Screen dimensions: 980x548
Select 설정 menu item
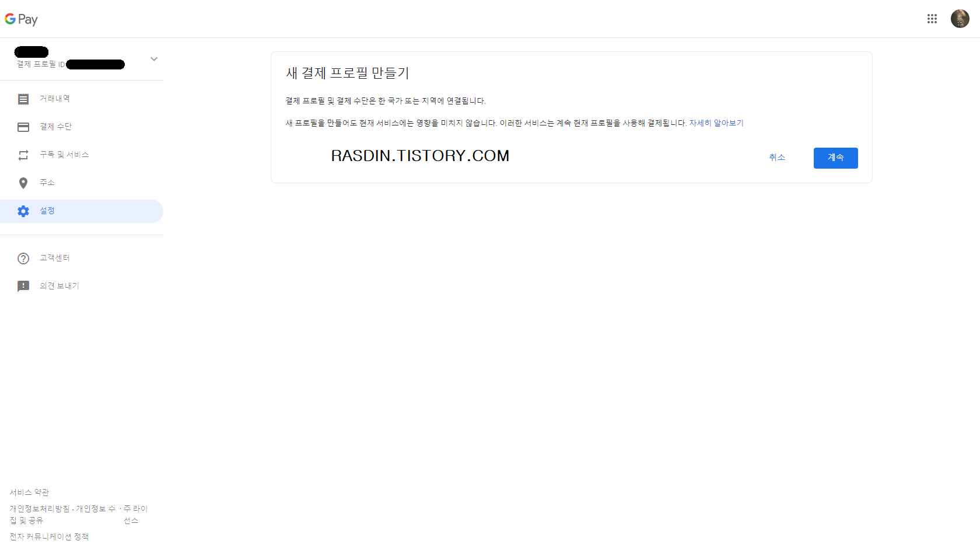click(82, 211)
